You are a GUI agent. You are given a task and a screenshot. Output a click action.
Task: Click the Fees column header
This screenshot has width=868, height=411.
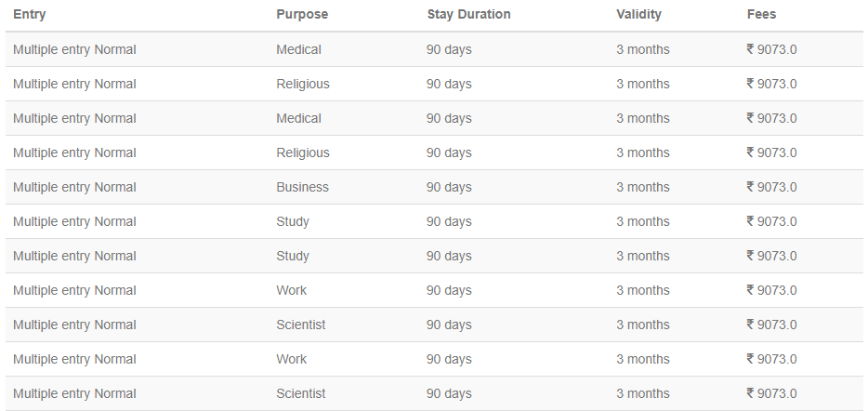point(762,14)
